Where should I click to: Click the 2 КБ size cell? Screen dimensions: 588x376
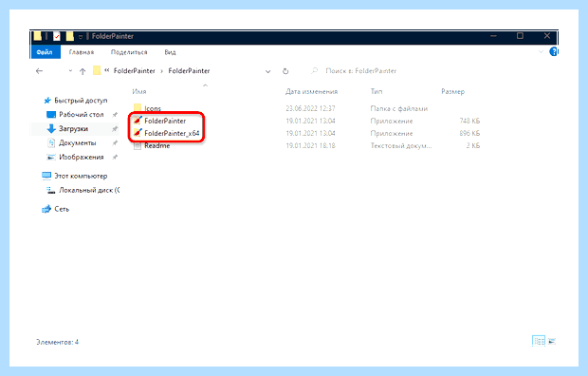point(473,145)
